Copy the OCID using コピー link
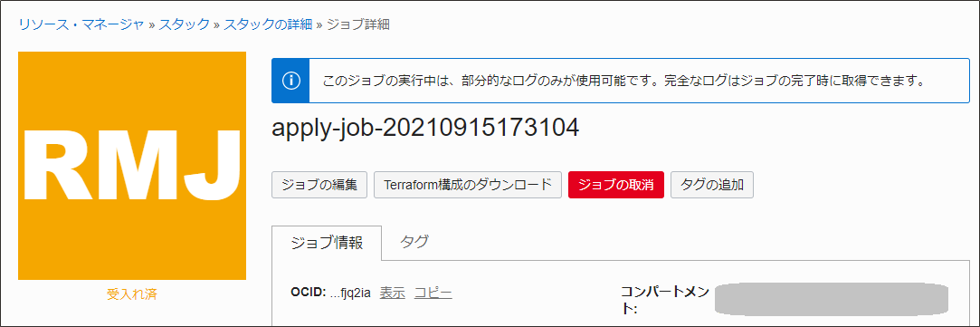The width and height of the screenshot is (980, 327). tap(433, 292)
